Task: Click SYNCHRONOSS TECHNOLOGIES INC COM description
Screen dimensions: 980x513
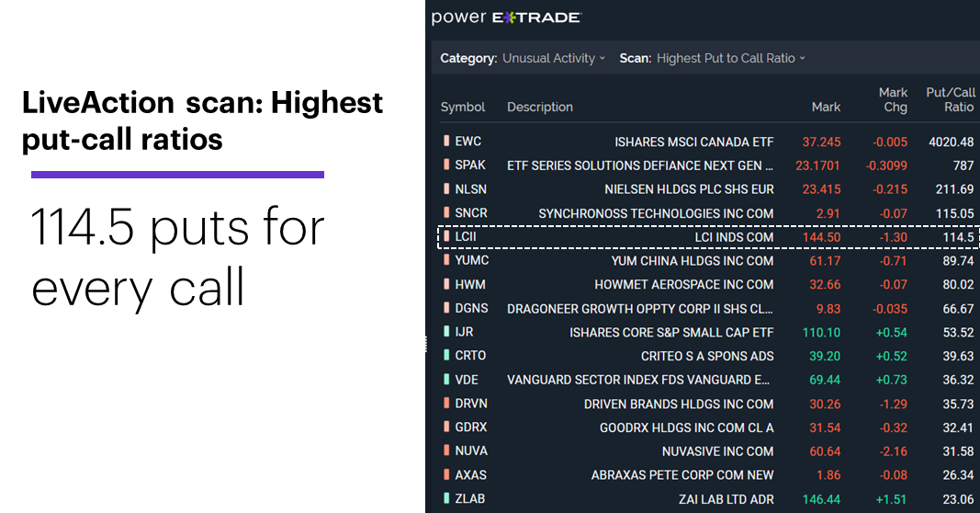Action: point(657,213)
